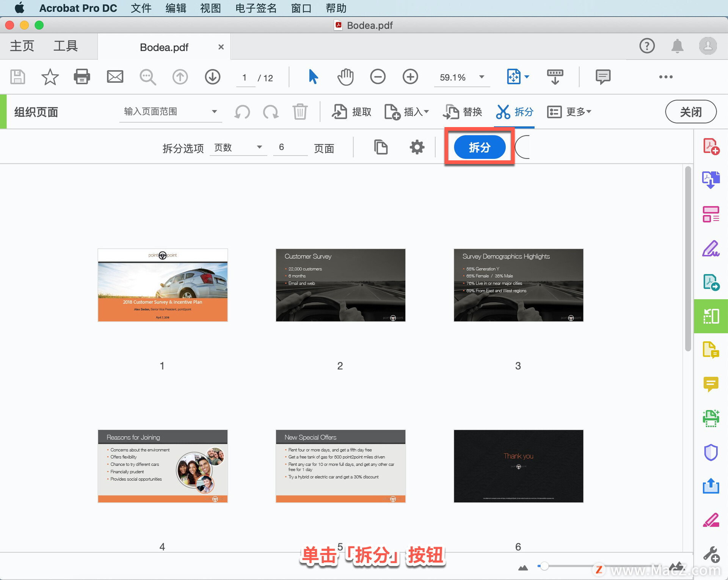Click the thumbnail size slider handle
728x580 pixels.
coord(544,566)
